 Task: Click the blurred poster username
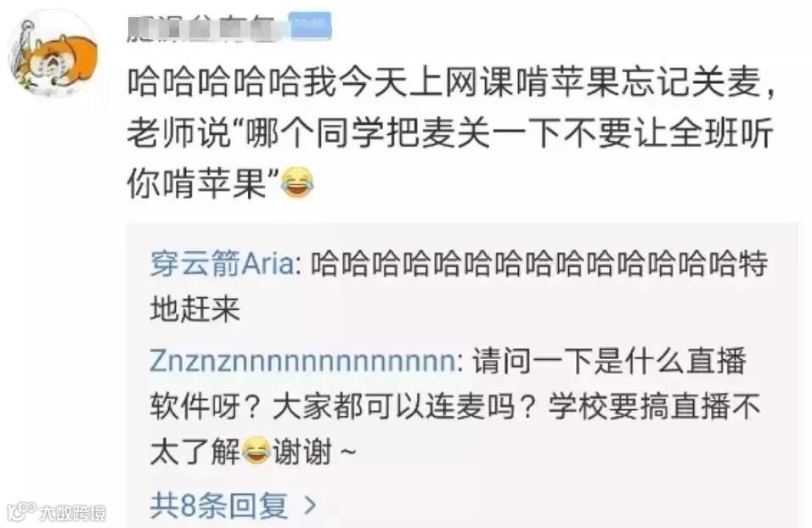(206, 27)
